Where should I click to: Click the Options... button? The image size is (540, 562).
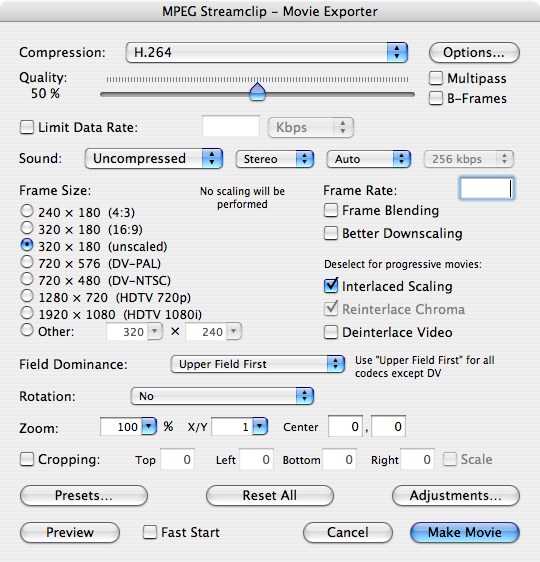(474, 52)
